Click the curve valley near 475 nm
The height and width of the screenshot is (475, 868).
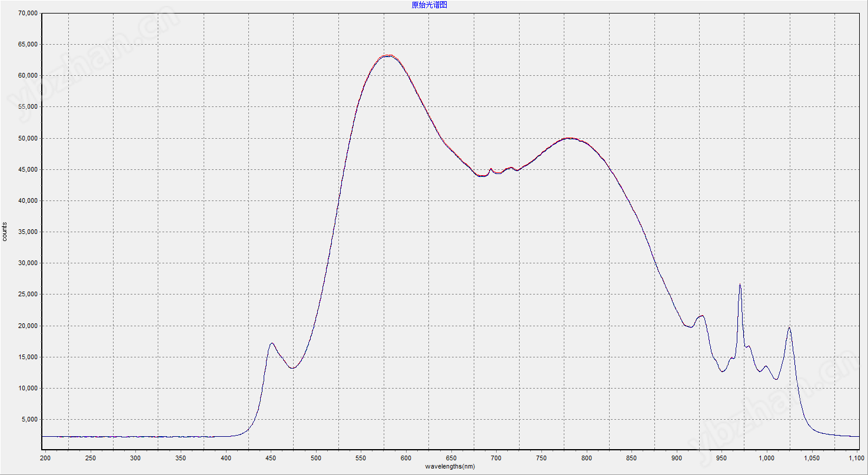292,368
